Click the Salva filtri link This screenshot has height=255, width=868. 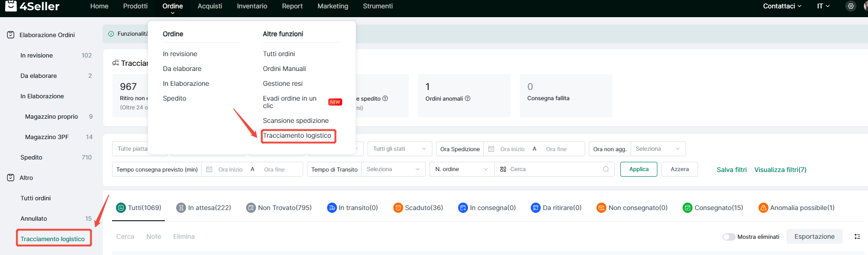point(731,170)
